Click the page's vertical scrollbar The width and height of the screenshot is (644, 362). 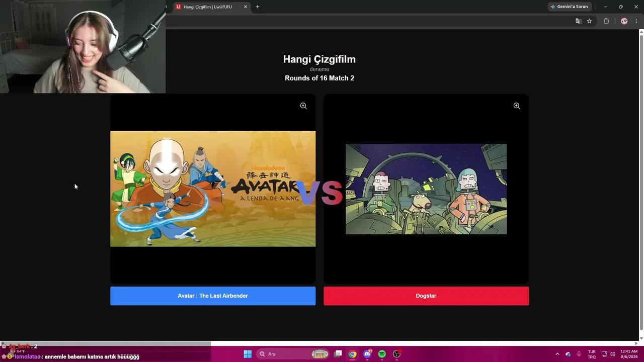(641, 184)
